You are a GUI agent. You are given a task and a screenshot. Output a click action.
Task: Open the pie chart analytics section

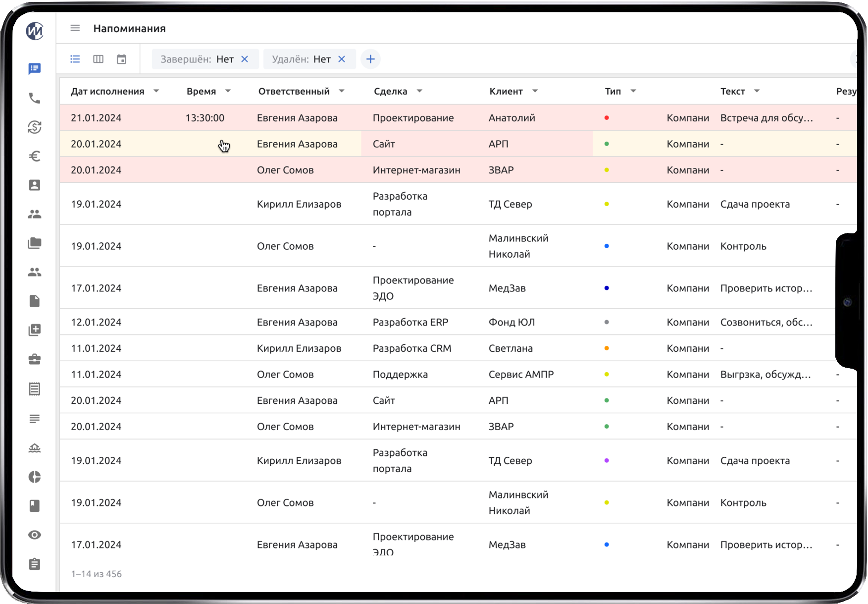click(34, 477)
